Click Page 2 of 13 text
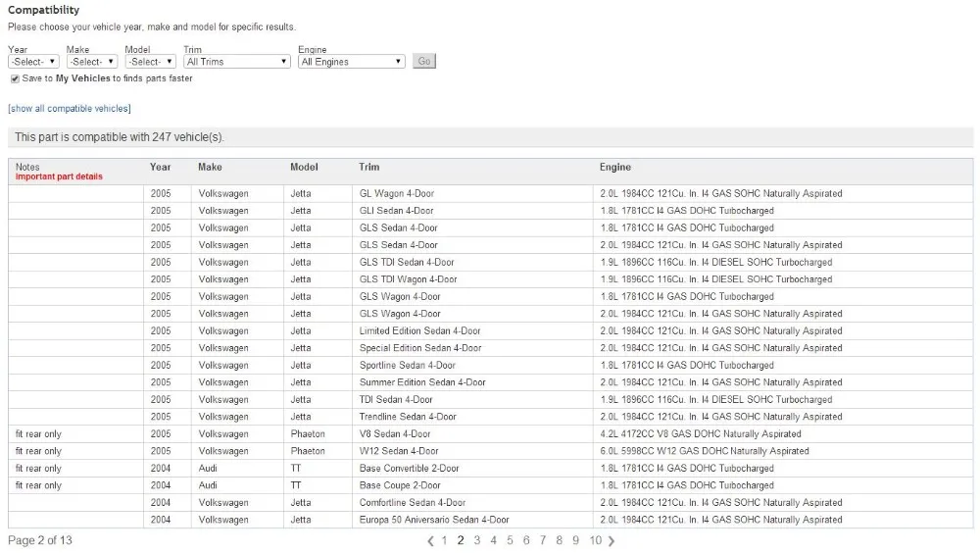Image resolution: width=980 pixels, height=553 pixels. tap(40, 540)
